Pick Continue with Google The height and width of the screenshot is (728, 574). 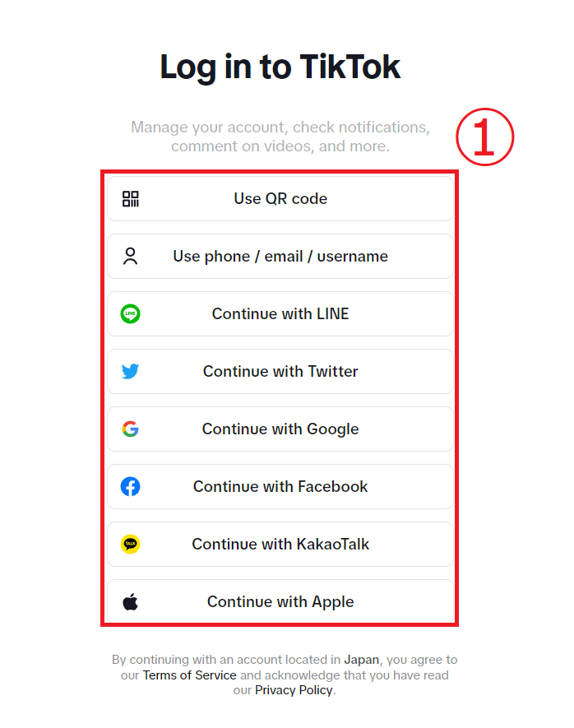(x=280, y=429)
